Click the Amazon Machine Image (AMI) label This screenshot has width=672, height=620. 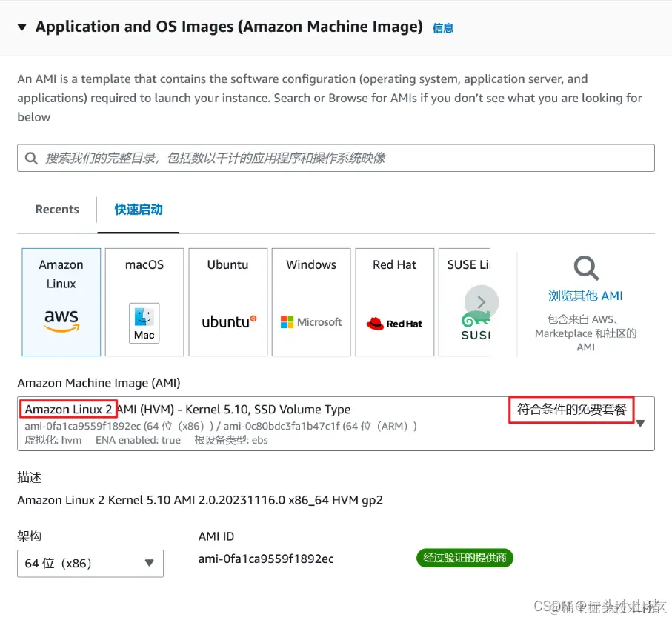(99, 383)
